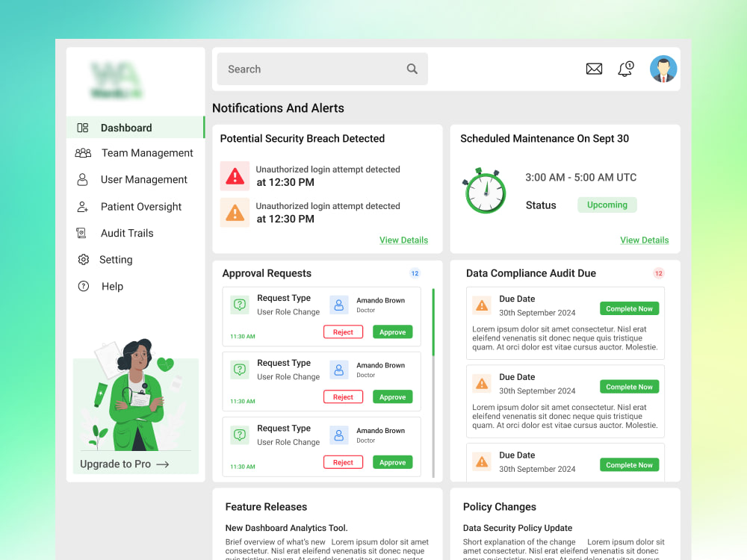Click the first Amando Brown avatar icon
The image size is (747, 560).
338,305
